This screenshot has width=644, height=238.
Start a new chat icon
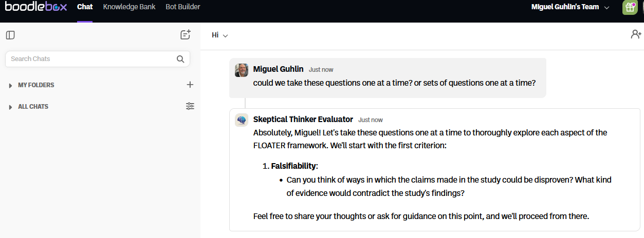[186, 35]
